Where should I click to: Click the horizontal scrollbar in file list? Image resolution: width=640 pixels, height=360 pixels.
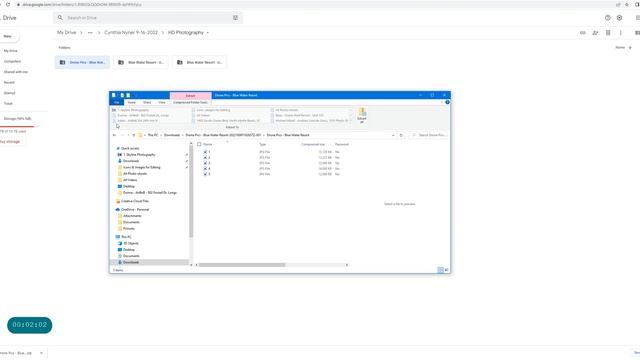pyautogui.click(x=242, y=265)
